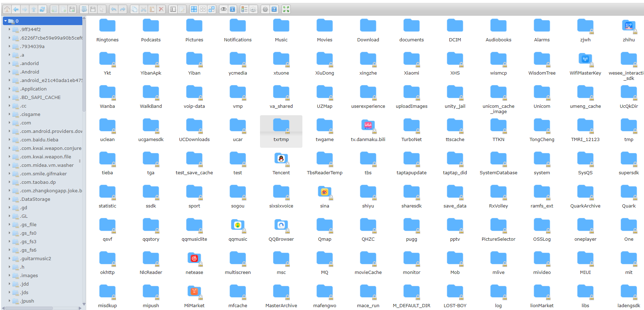Switch between icon and list view

pos(244,9)
